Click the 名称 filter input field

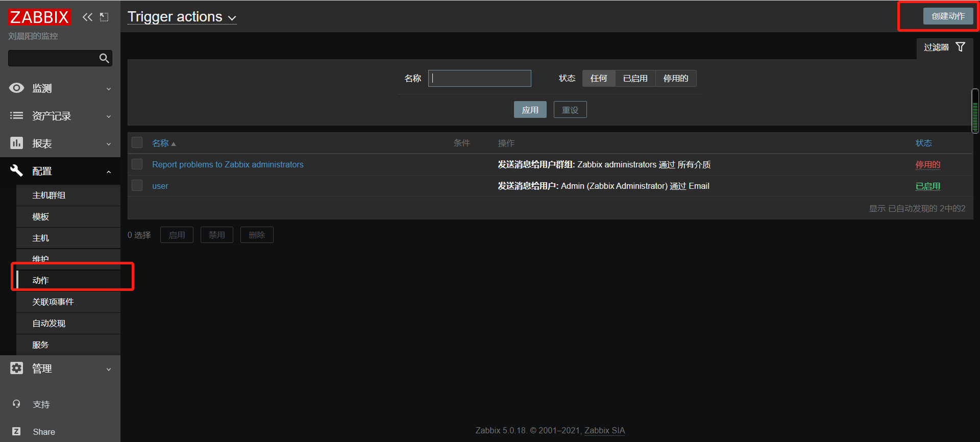point(480,78)
